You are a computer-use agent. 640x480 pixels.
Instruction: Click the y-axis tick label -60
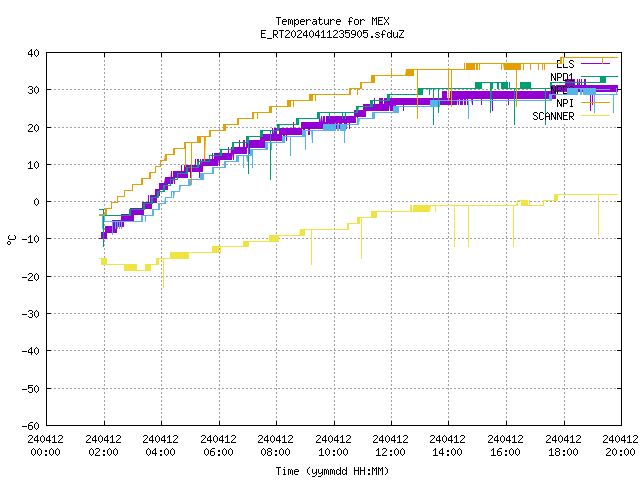[x=31, y=426]
